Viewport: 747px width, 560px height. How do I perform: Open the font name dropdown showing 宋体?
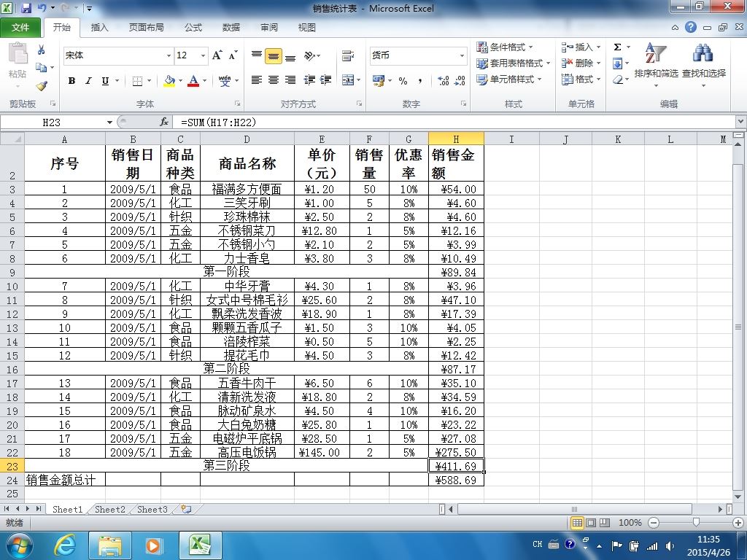click(118, 55)
